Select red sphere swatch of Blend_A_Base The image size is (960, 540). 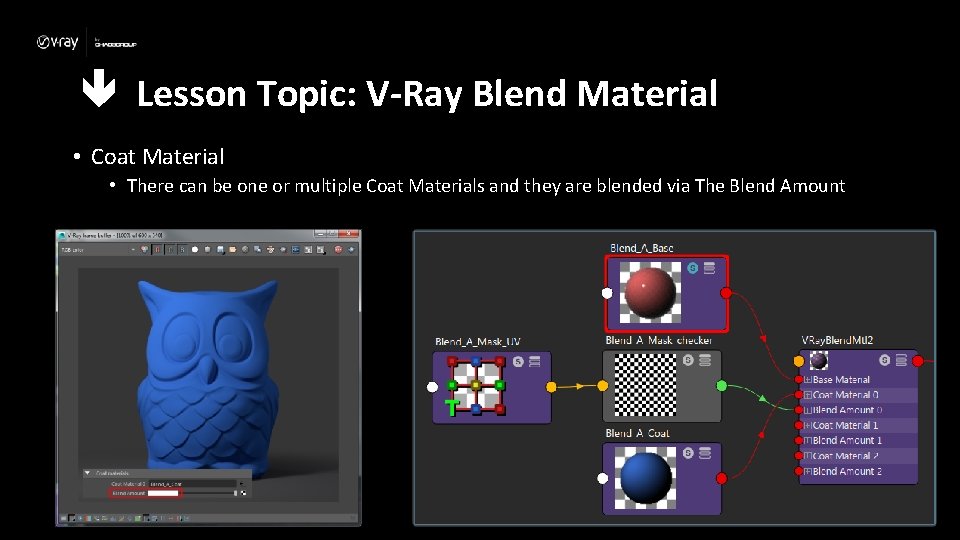pos(650,293)
